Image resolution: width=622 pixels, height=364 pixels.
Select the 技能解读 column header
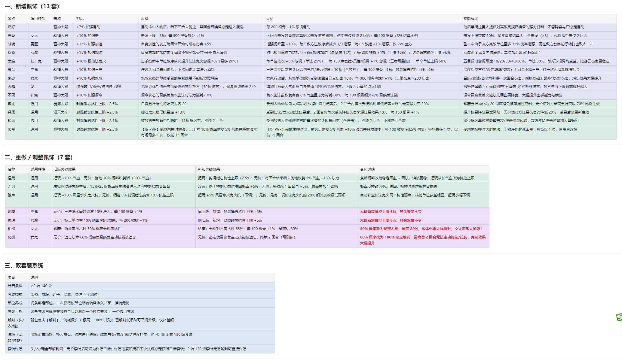click(470, 19)
